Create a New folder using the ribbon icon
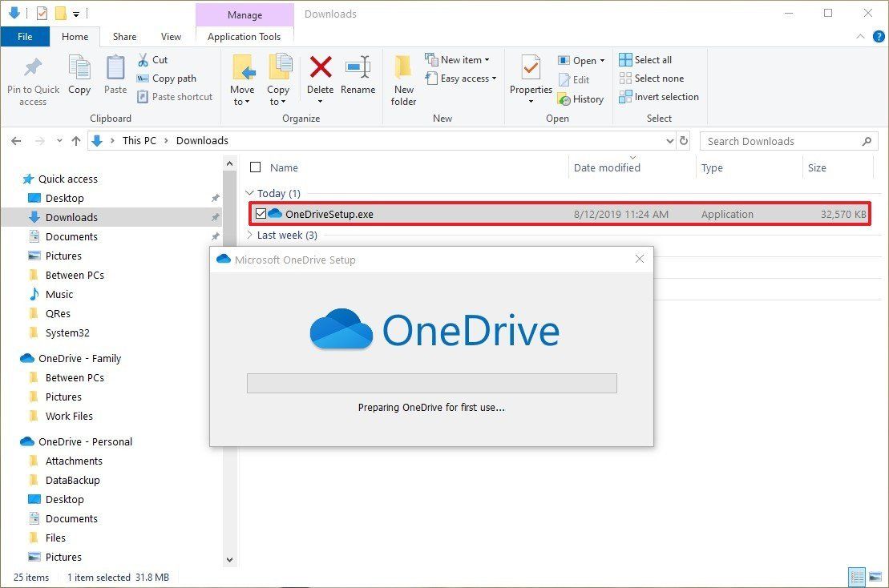Image resolution: width=889 pixels, height=588 pixels. [x=403, y=78]
